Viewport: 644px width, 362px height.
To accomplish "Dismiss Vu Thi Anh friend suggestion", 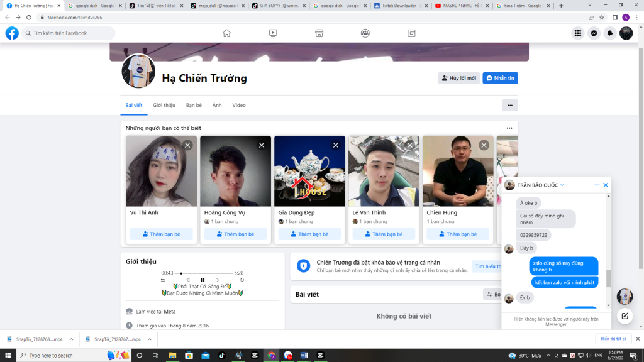I will click(187, 145).
